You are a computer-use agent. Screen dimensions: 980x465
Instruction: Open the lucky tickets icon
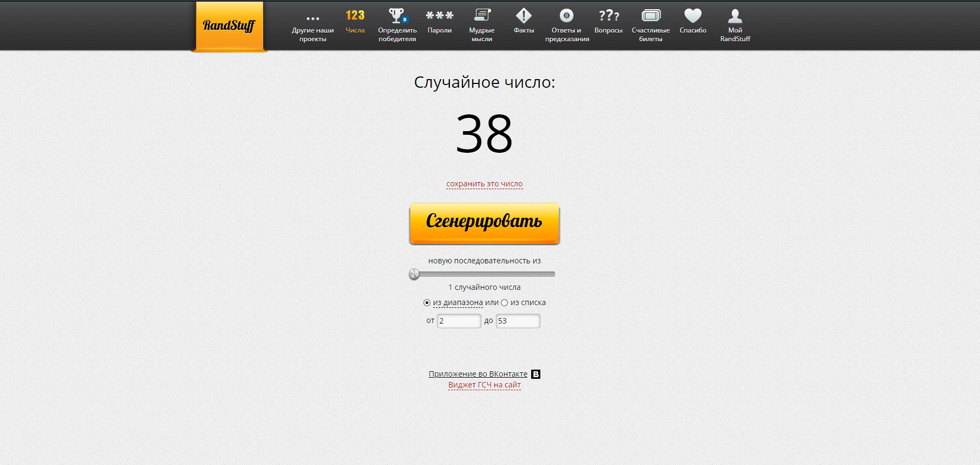coord(651,15)
